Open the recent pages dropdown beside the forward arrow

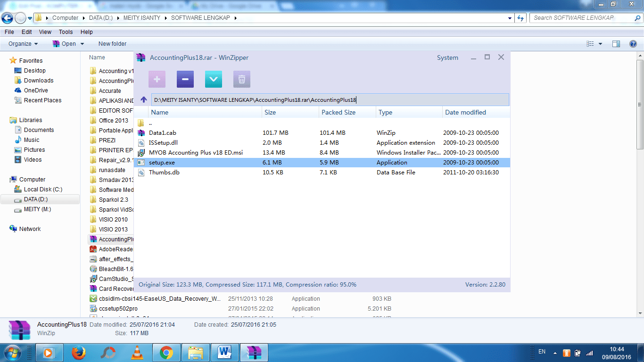click(30, 18)
